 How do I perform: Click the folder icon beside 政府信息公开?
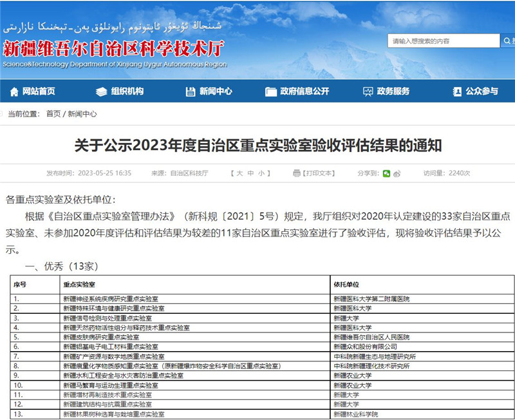tap(271, 91)
